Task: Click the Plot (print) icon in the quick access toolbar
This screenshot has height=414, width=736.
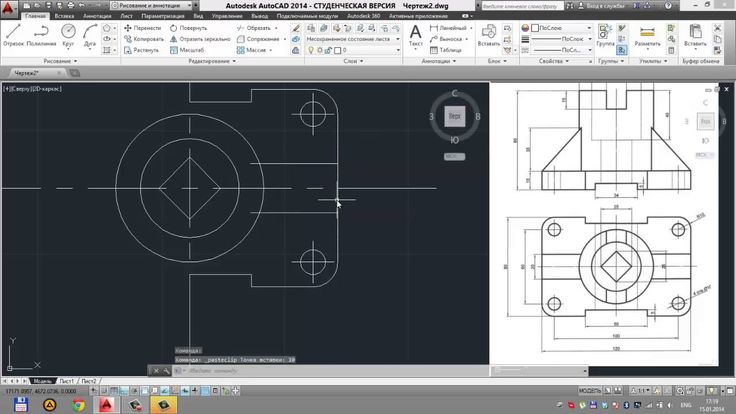Action: (70, 6)
